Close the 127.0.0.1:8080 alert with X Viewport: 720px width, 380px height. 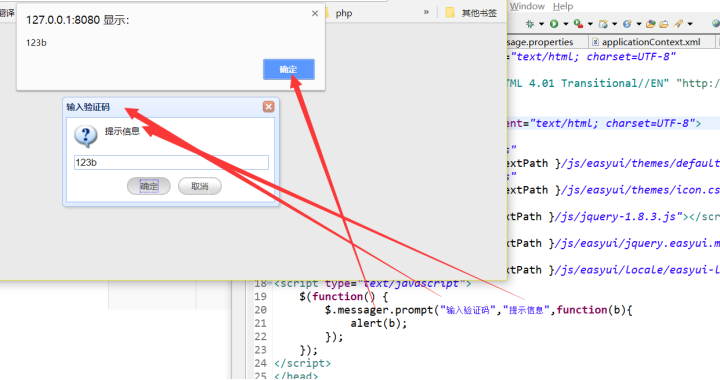(315, 13)
